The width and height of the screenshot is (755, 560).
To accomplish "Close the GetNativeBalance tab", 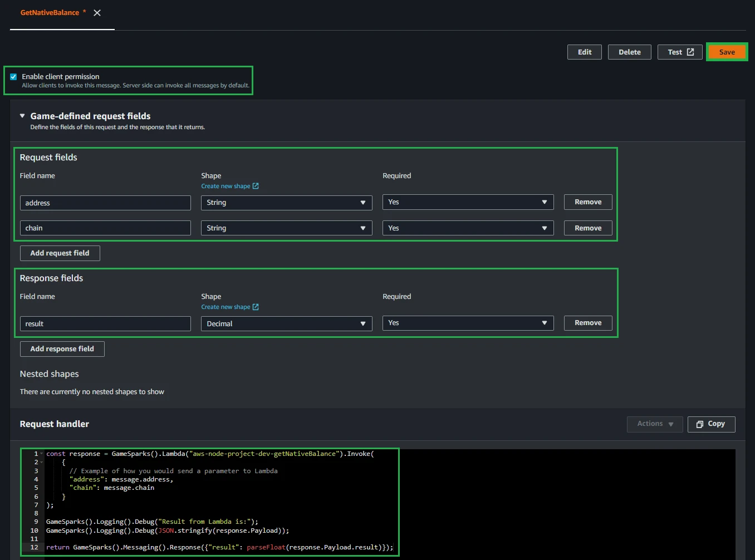I will click(x=97, y=13).
